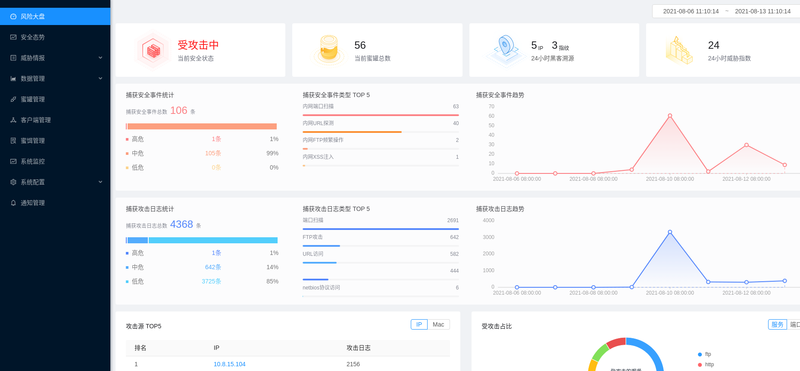The height and width of the screenshot is (371, 800).
Task: Click the 中危 count 105条
Action: [x=213, y=153]
